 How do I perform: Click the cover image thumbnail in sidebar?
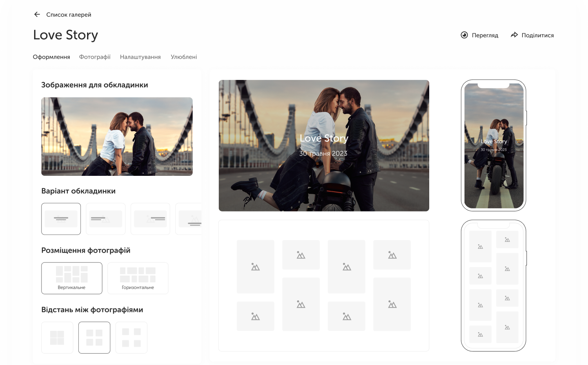coord(117,136)
